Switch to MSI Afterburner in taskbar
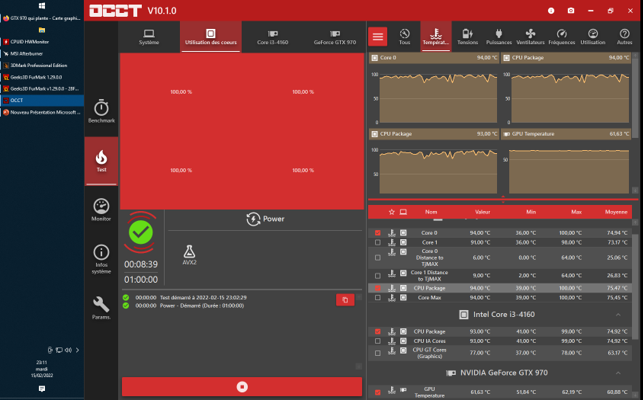The height and width of the screenshot is (400, 643). click(42, 53)
